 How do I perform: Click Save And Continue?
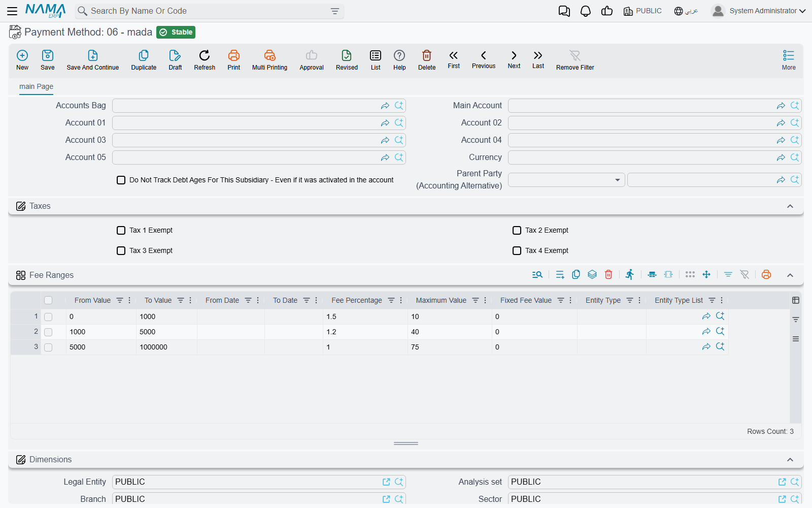point(93,60)
